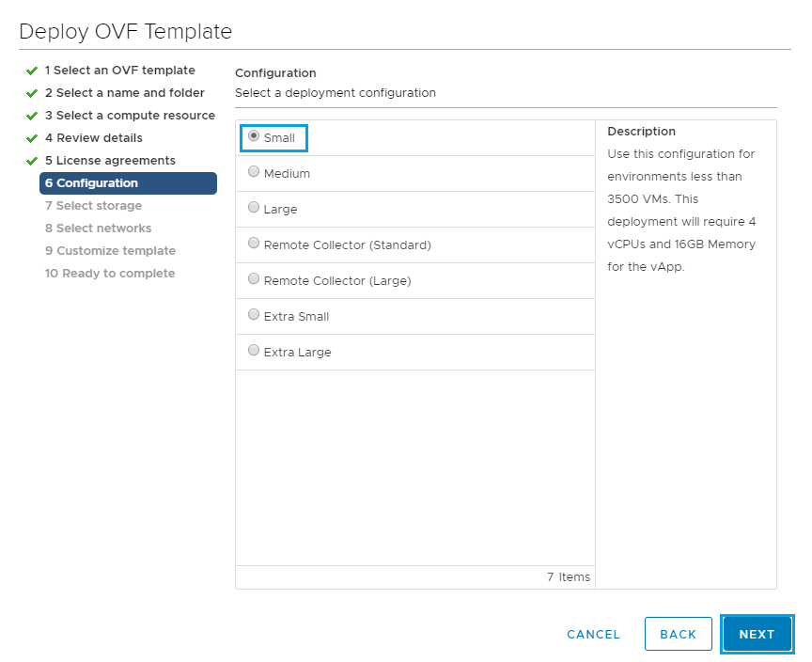Go back to step 5 License agreements
Screen dimensions: 812x662
click(x=110, y=161)
